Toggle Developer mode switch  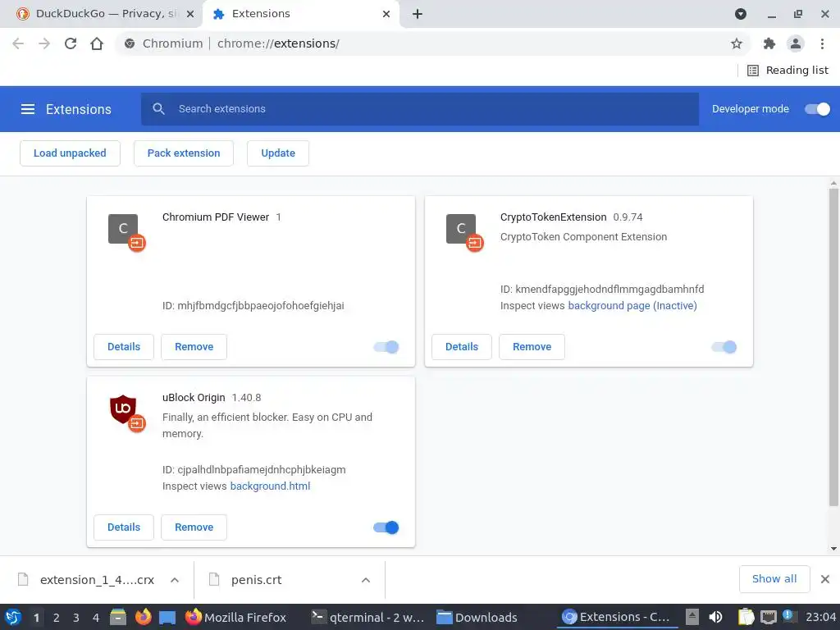(818, 109)
